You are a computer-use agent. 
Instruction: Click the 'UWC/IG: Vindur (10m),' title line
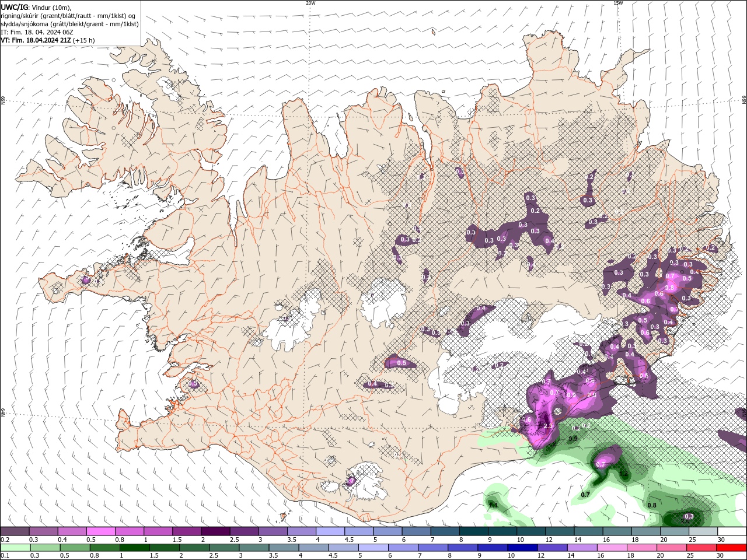[36, 7]
